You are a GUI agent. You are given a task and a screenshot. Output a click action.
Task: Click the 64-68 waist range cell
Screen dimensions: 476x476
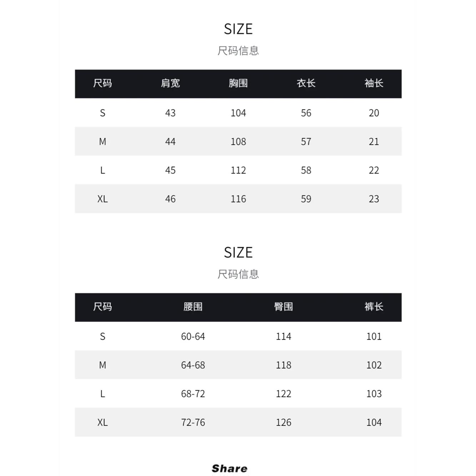click(x=193, y=365)
